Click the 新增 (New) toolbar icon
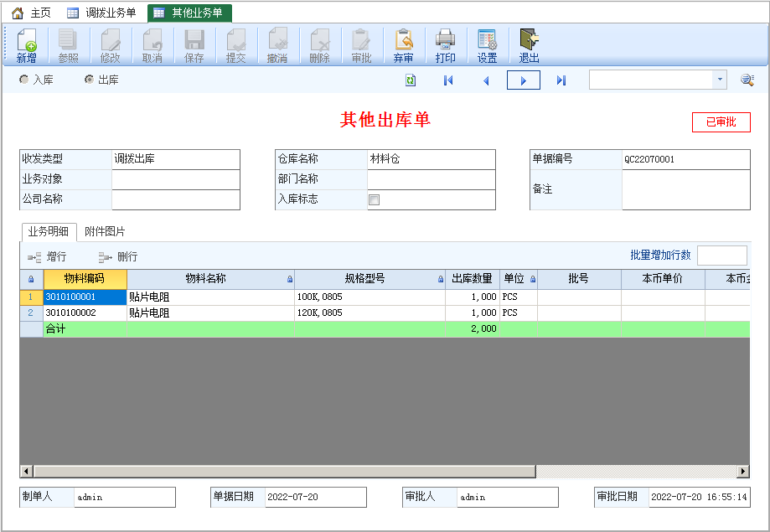Screen dimensions: 770x532 (27, 46)
